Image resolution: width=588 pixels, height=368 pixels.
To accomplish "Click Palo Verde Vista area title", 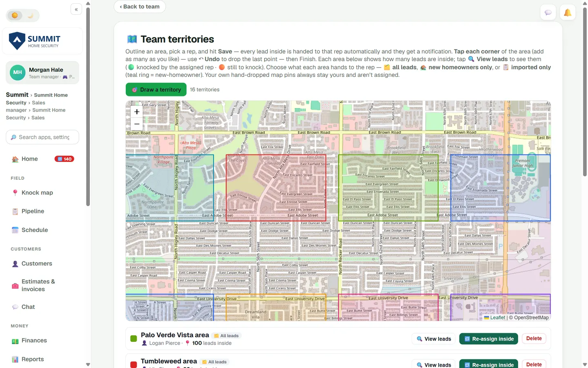I will point(175,335).
